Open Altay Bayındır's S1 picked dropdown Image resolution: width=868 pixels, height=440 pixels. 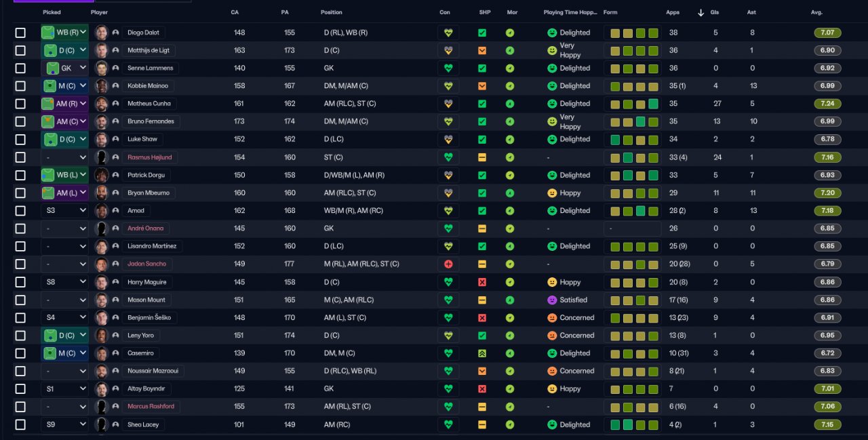pos(64,389)
